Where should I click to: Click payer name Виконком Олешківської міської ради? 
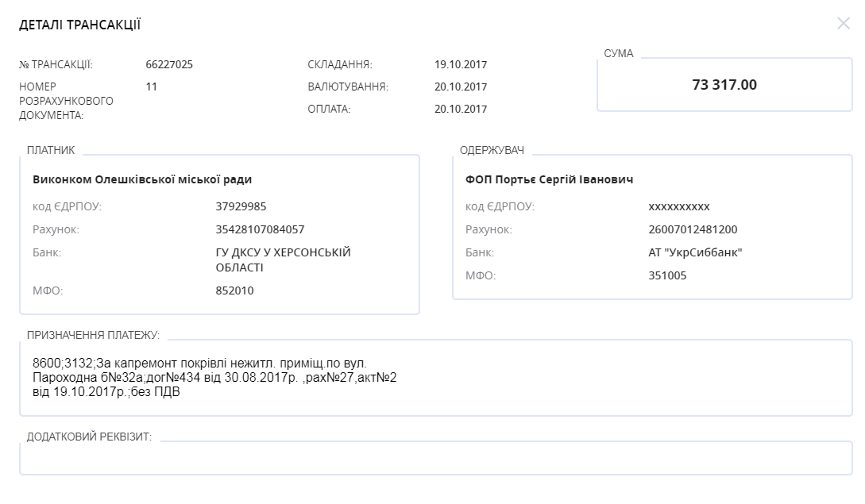pyautogui.click(x=142, y=179)
